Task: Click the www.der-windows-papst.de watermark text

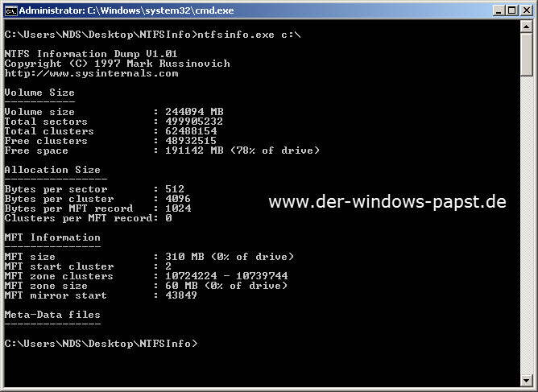Action: pyautogui.click(x=387, y=201)
